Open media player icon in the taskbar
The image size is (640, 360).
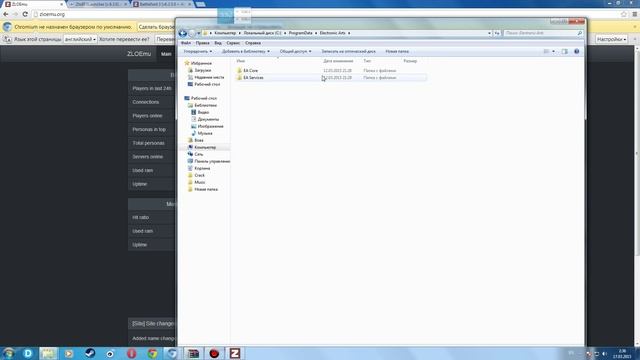click(69, 353)
